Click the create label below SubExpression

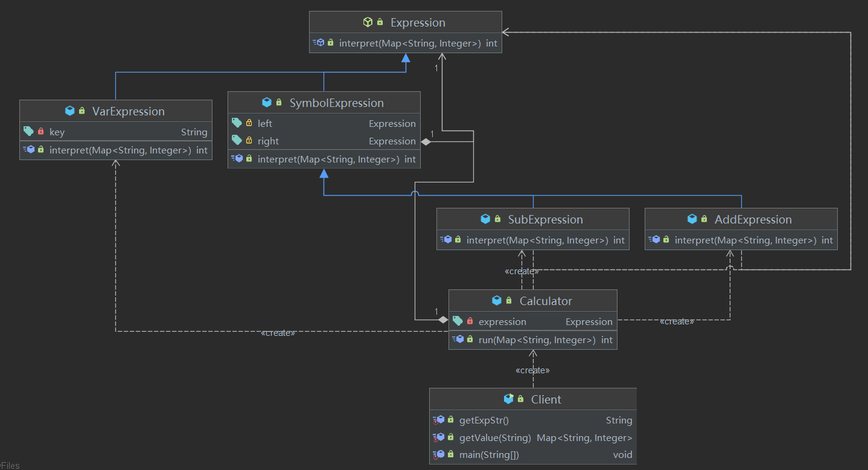click(522, 271)
